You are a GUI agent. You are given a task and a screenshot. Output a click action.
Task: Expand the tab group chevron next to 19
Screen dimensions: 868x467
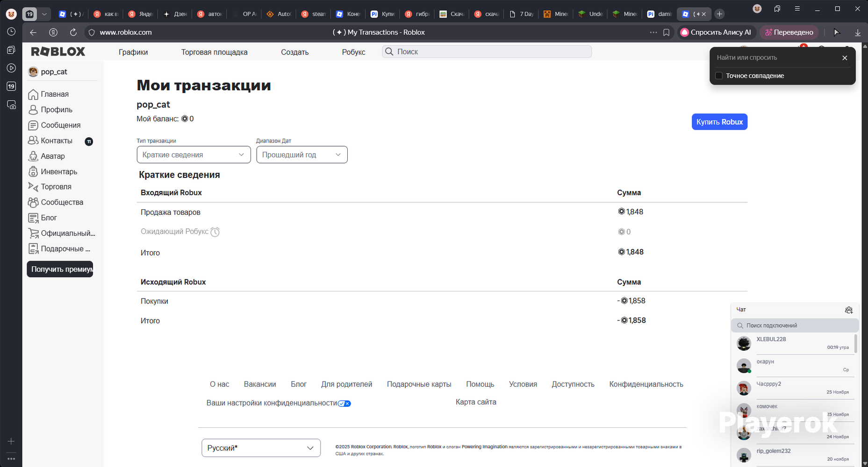44,14
